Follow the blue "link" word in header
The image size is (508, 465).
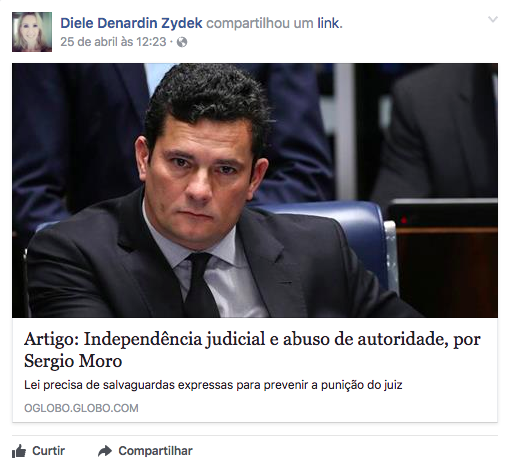pyautogui.click(x=328, y=23)
